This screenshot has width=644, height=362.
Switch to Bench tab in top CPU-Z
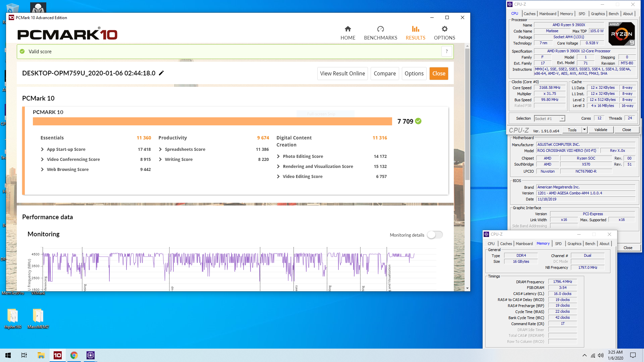tap(613, 14)
